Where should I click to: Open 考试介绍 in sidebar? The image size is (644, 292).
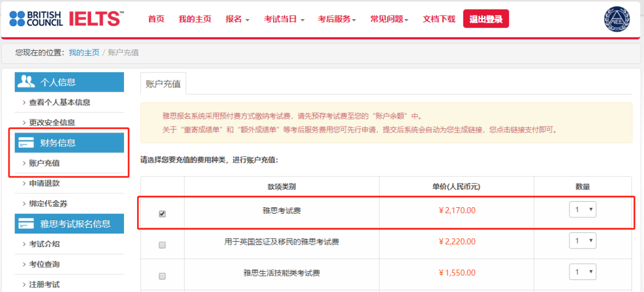[x=44, y=244]
